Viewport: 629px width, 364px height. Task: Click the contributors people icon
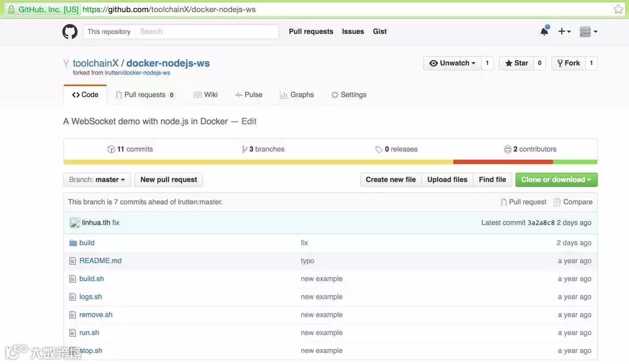(507, 149)
